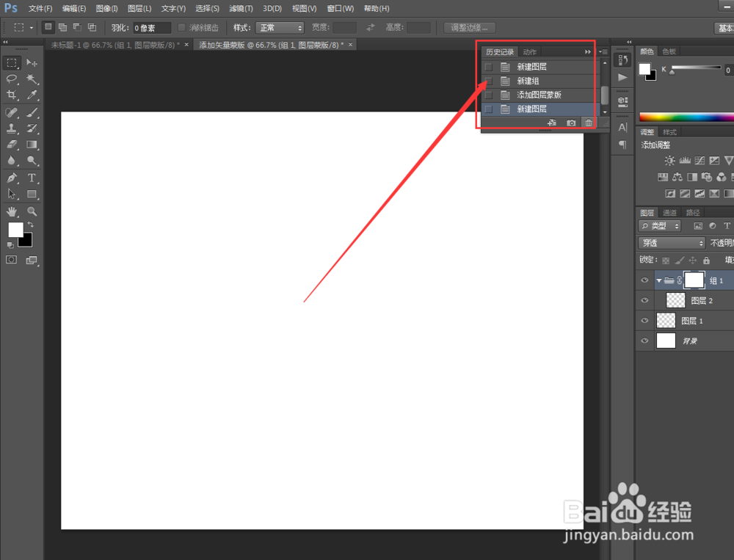Toggle lock all on layer
Screen dimensions: 734x560
(706, 261)
